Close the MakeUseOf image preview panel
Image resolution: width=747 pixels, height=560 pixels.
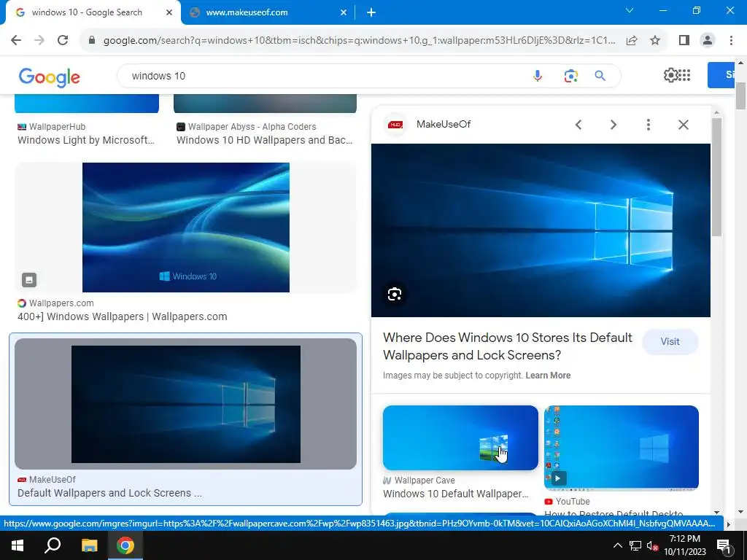point(683,125)
